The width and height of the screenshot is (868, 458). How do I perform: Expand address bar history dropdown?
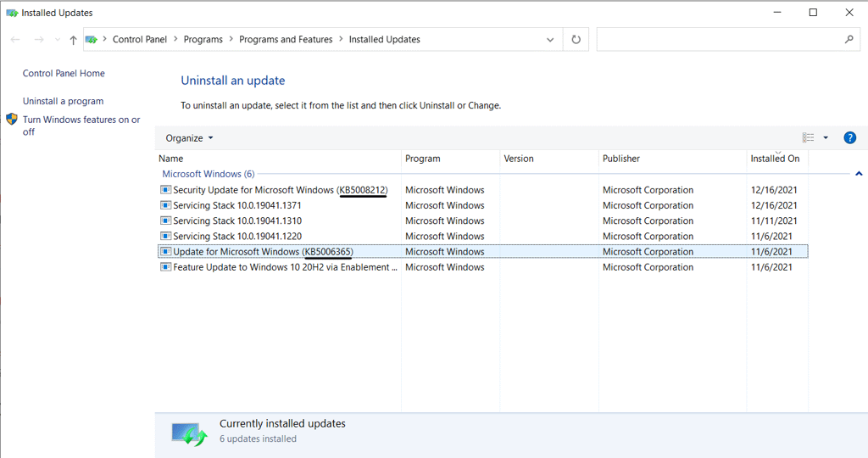pos(549,39)
